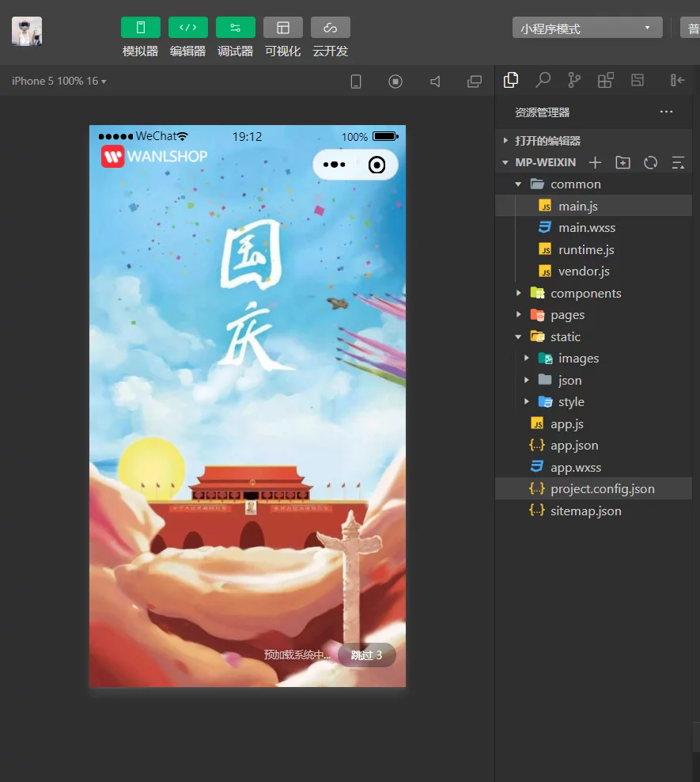700x782 pixels.
Task: Open project.config.json file
Action: click(594, 489)
